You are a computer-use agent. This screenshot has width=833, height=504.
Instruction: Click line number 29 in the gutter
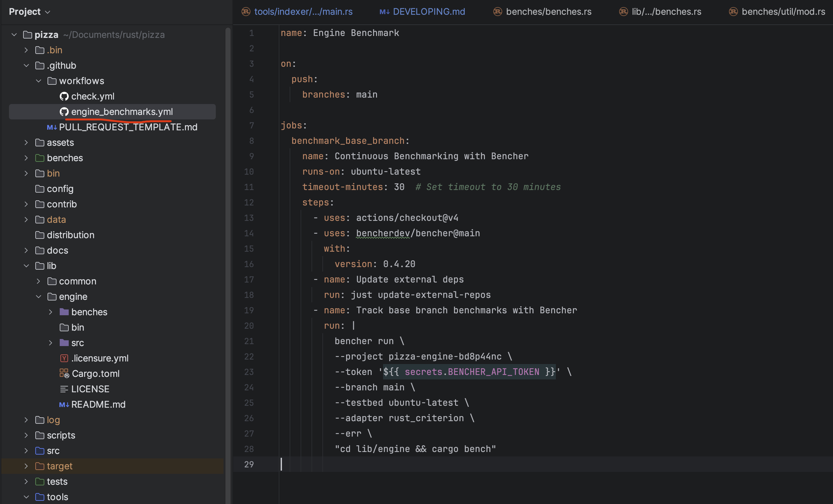tap(249, 465)
